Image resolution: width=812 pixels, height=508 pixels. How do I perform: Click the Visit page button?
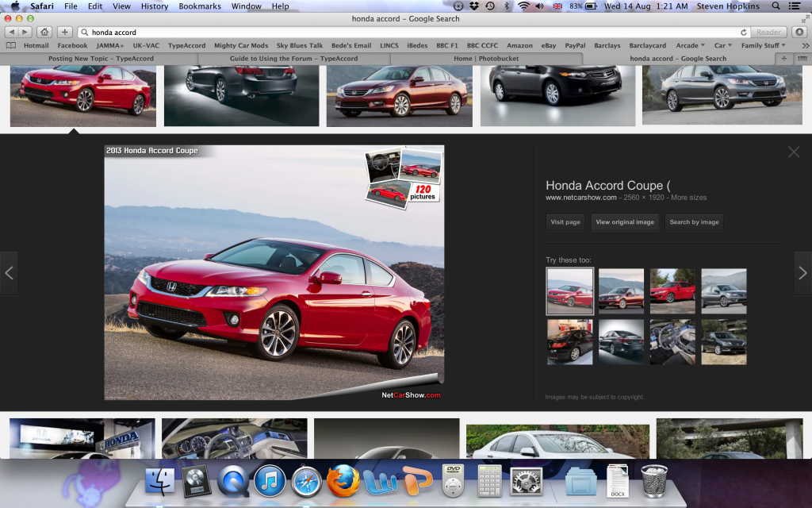pos(565,222)
